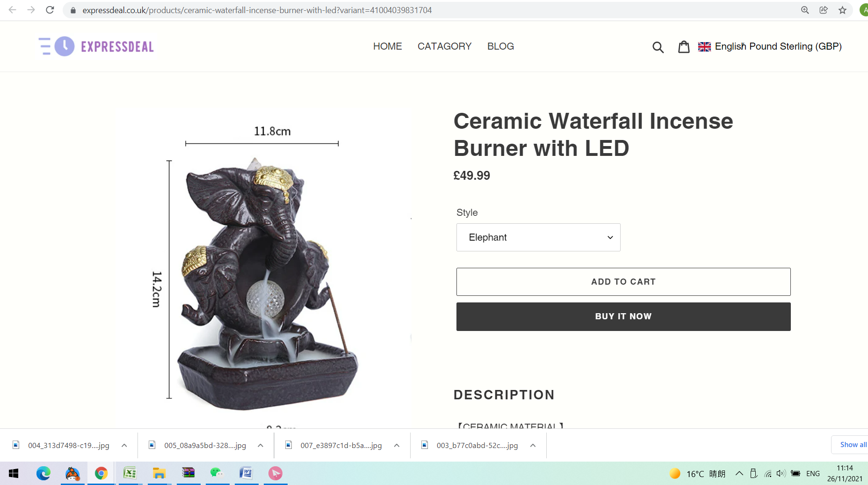This screenshot has height=485, width=868.
Task: Go to the HOME menu item
Action: 387,46
